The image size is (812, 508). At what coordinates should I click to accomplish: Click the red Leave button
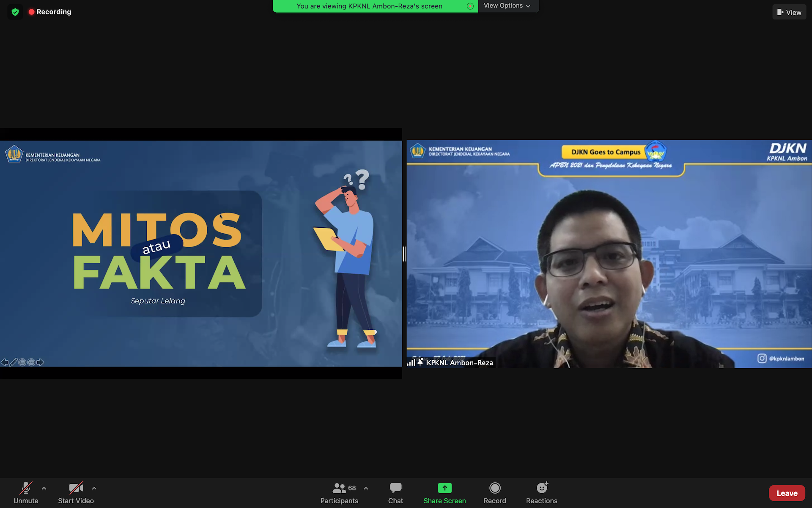787,493
